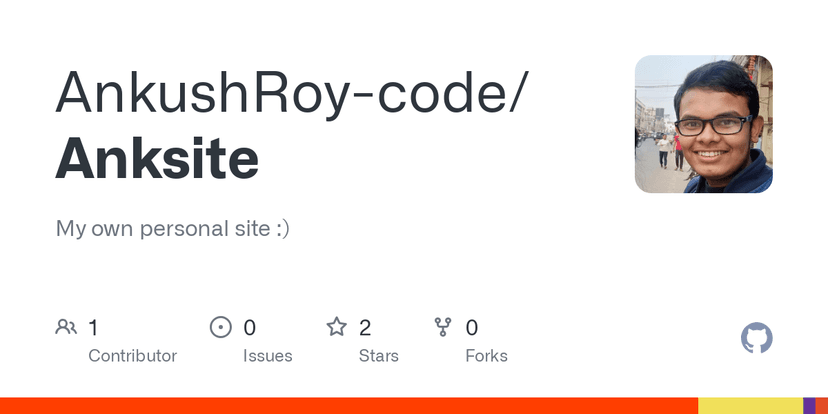Click the Contributor label

pos(132,356)
